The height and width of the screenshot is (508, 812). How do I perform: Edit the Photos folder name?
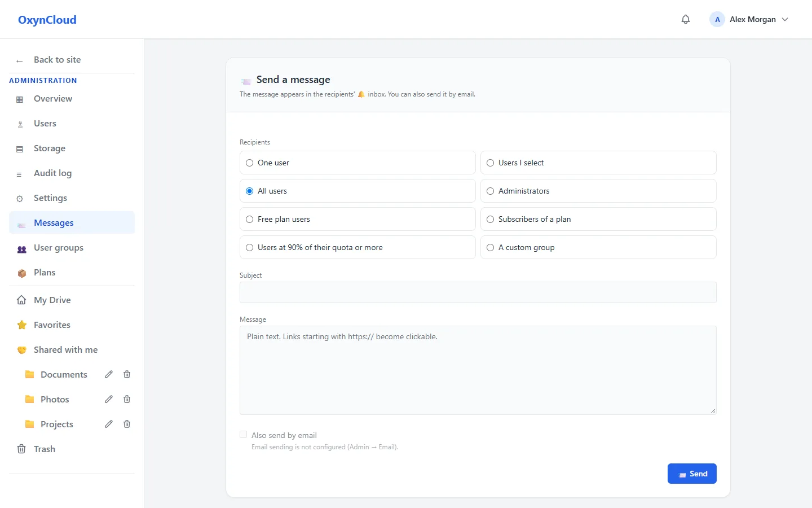(x=109, y=399)
